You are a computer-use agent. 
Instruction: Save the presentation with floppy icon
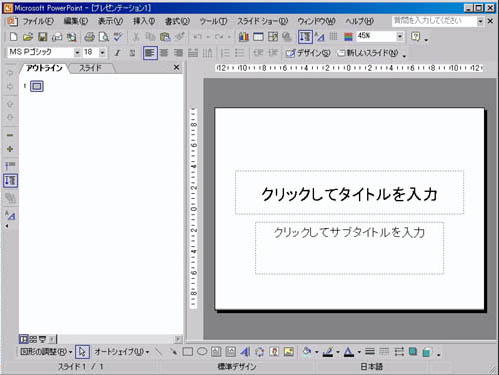coord(42,37)
